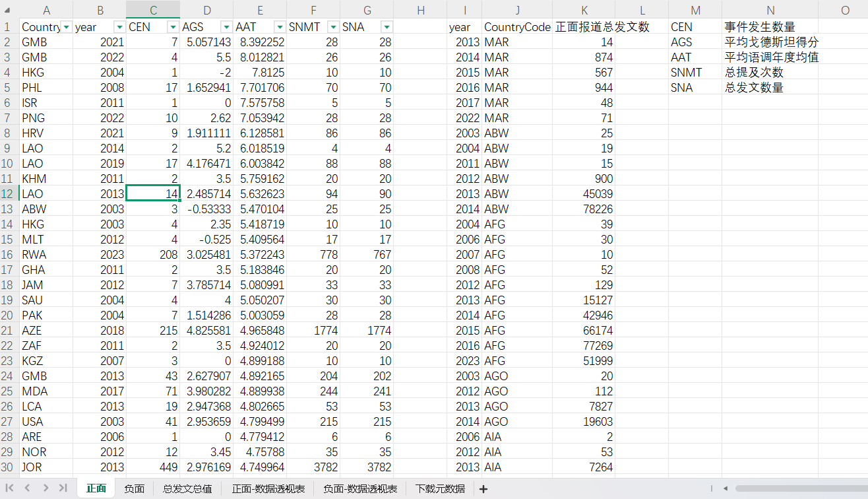
Task: Open the SNMT filter dropdown in column F
Action: click(333, 27)
